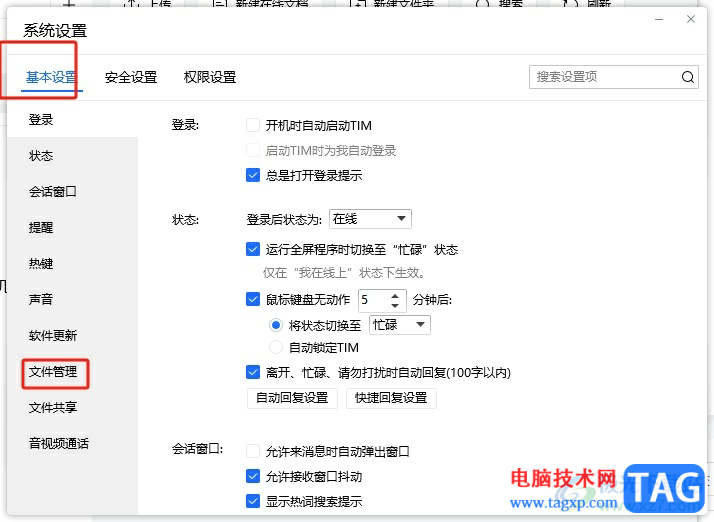
Task: Select 热键 in the sidebar
Action: [x=41, y=264]
